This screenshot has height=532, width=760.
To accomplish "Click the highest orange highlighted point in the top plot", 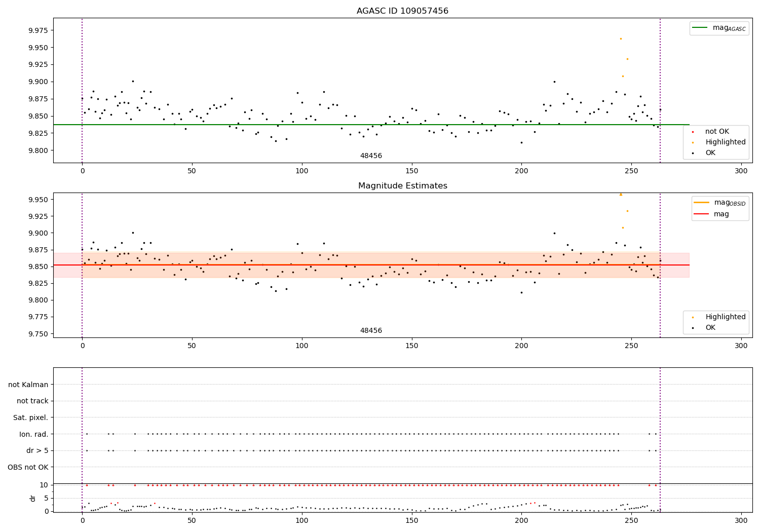I will pos(621,39).
